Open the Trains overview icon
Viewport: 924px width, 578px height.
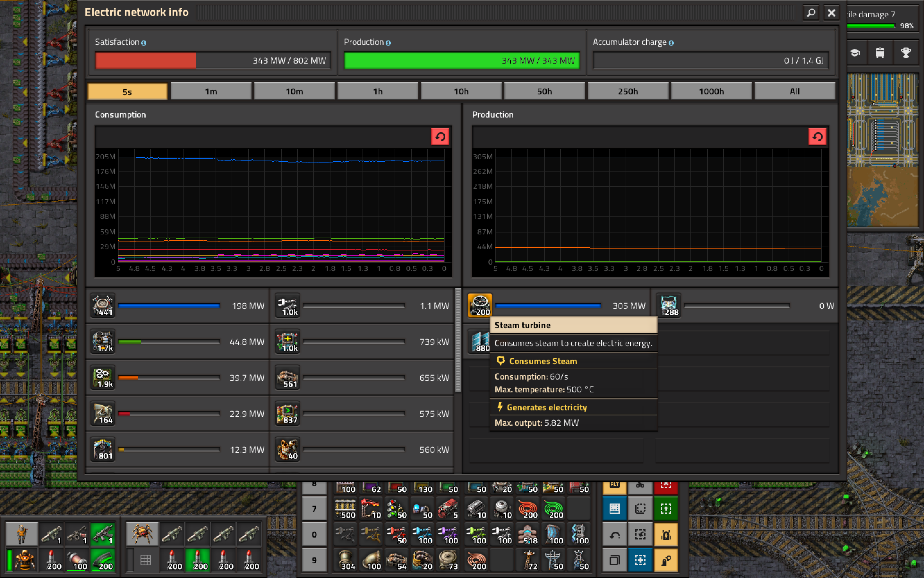[x=880, y=53]
